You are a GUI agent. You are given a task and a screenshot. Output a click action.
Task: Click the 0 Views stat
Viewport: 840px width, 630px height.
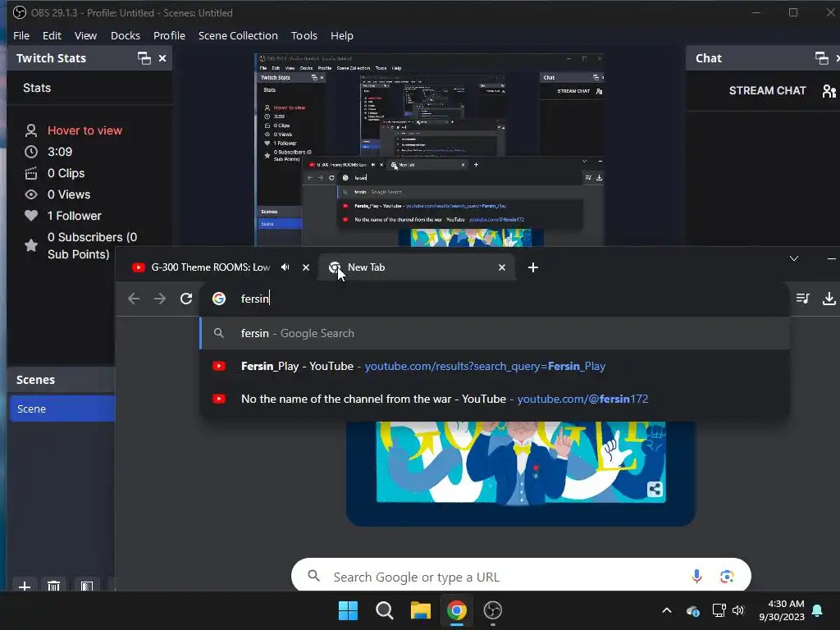(69, 195)
